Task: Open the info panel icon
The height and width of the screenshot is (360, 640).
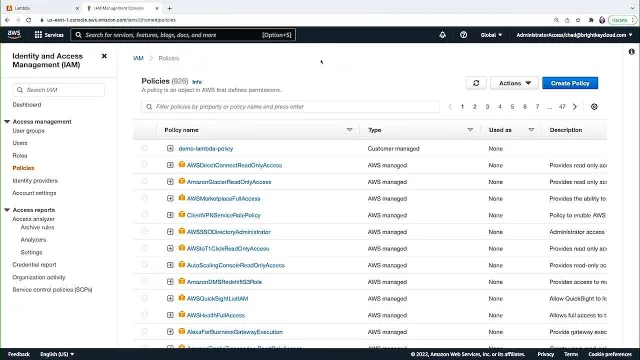Action: pyautogui.click(x=631, y=52)
